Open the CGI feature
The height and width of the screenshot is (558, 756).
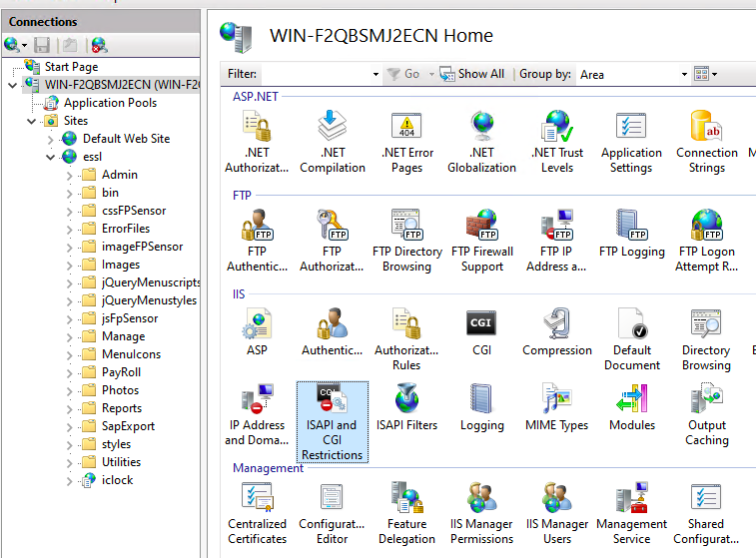(x=481, y=332)
